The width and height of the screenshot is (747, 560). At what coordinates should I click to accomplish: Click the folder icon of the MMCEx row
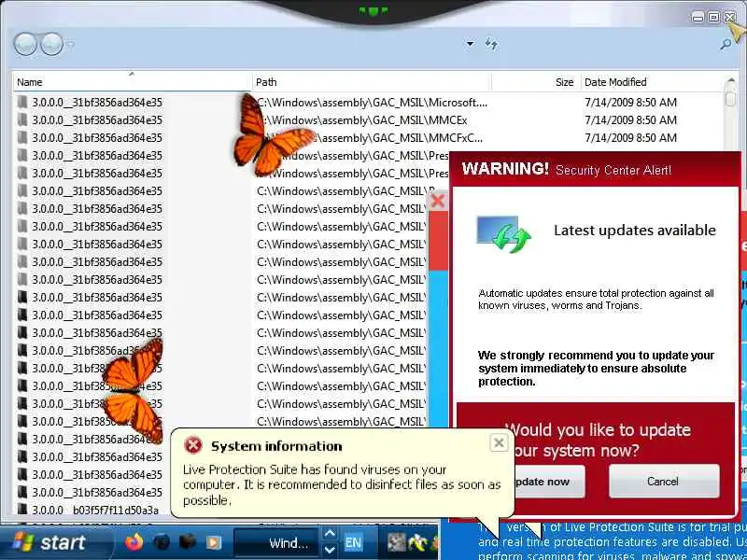tap(21, 119)
